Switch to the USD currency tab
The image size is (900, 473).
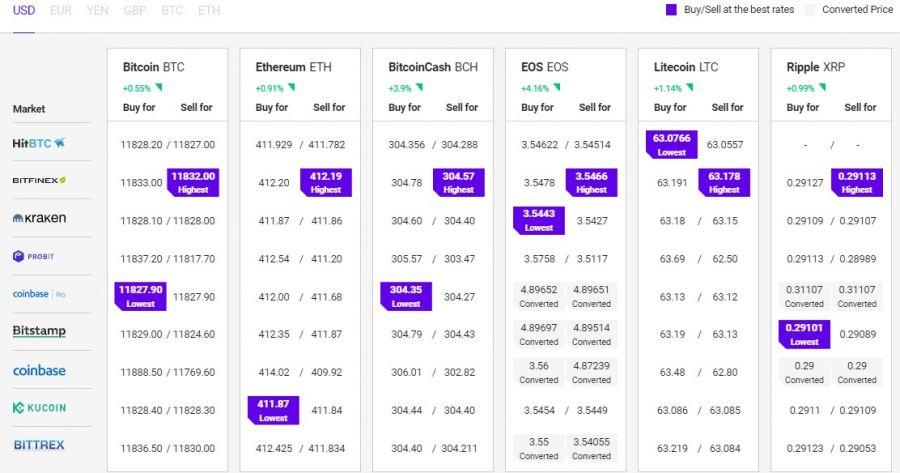(24, 10)
